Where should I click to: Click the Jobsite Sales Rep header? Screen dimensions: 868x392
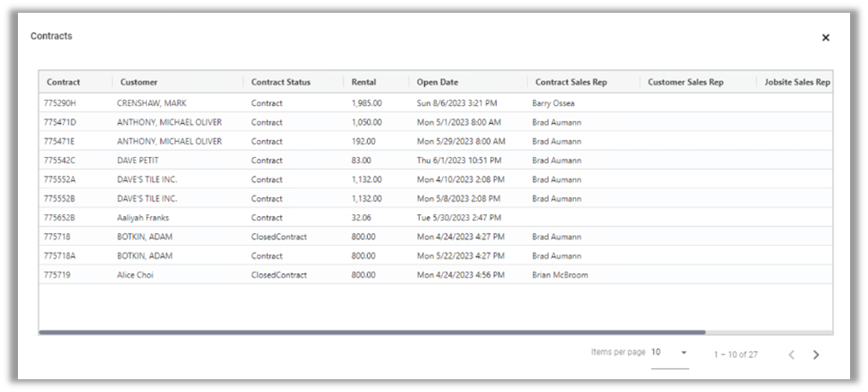click(797, 82)
